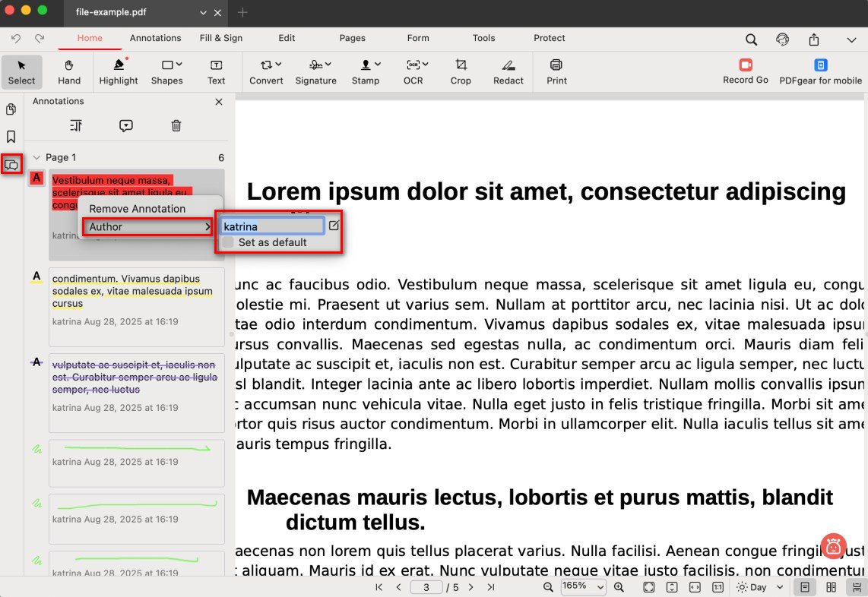Click the Print icon
Image resolution: width=868 pixels, height=597 pixels.
(x=556, y=71)
